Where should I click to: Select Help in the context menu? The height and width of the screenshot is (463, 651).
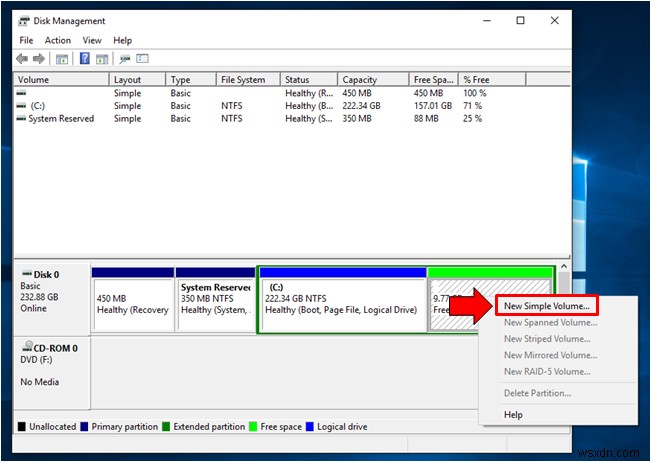513,414
